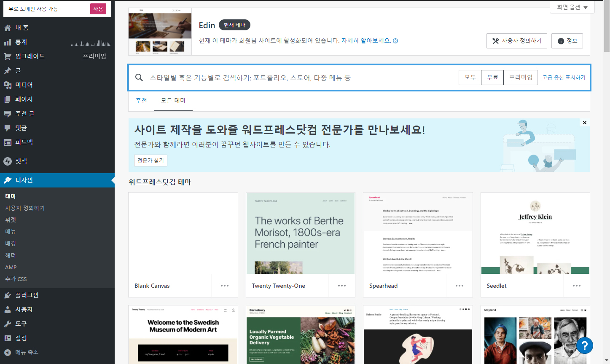Screen dimensions: 610x364
Task: Click the 미디어 media icon
Action: (8, 85)
